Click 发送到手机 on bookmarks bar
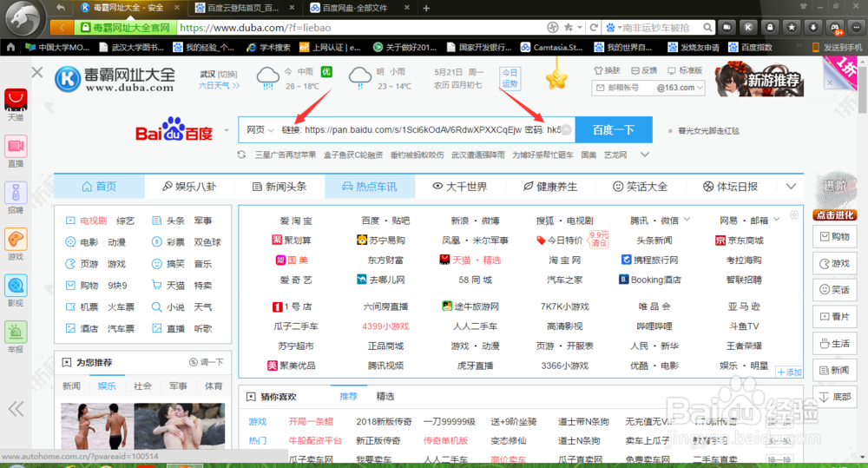Viewport: 868px width, 468px height. coord(837,48)
